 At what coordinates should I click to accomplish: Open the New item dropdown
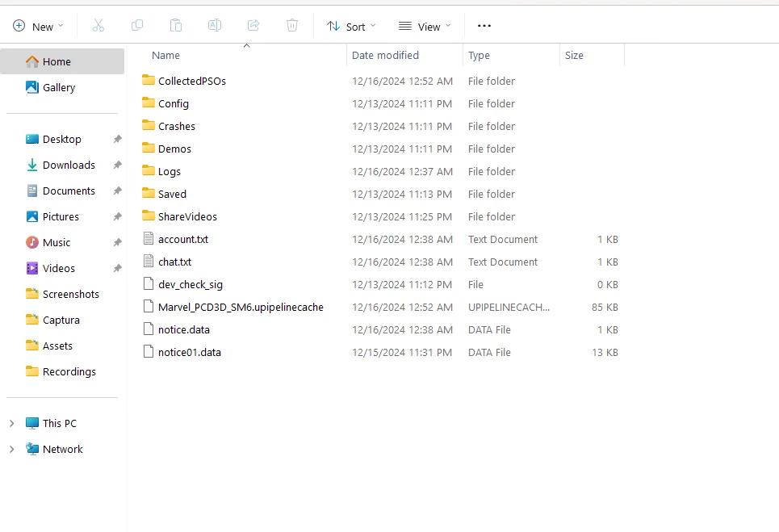pyautogui.click(x=38, y=27)
